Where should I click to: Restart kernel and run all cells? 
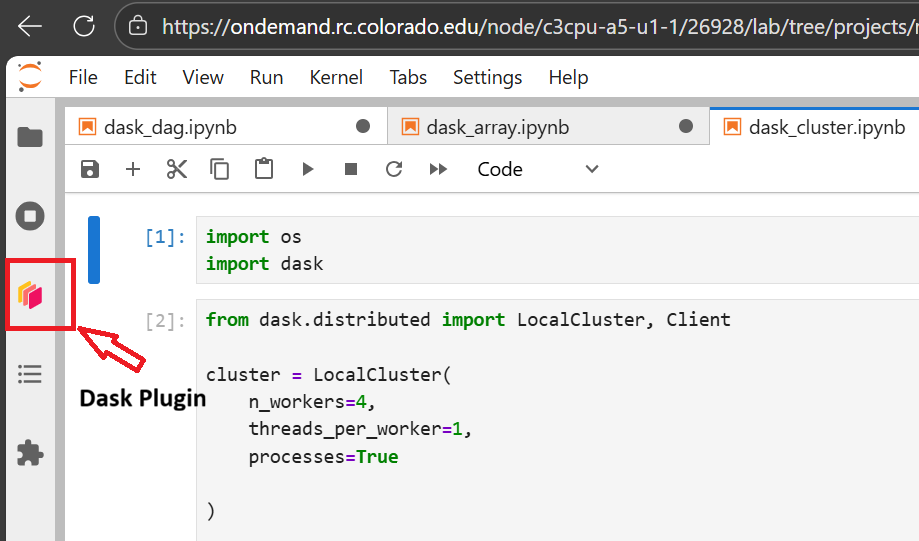tap(438, 169)
